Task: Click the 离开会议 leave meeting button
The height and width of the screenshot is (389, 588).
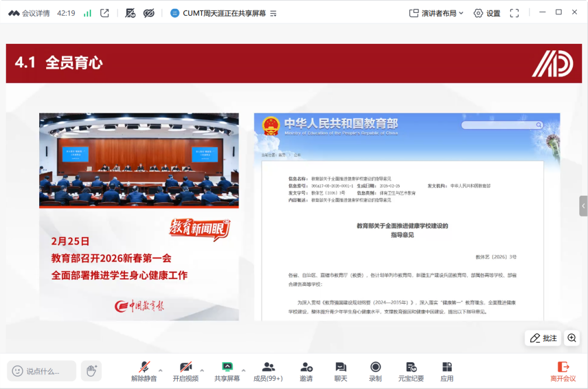Action: click(563, 371)
